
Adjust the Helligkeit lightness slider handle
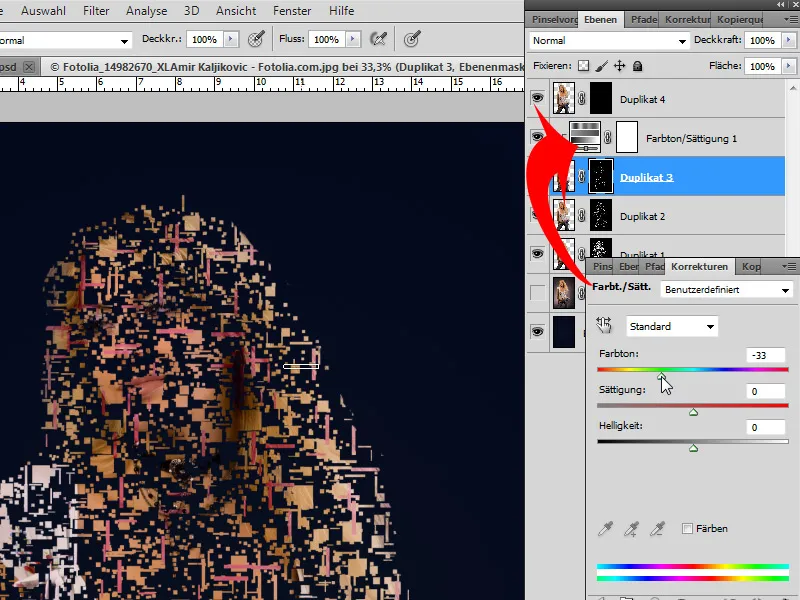click(x=693, y=448)
